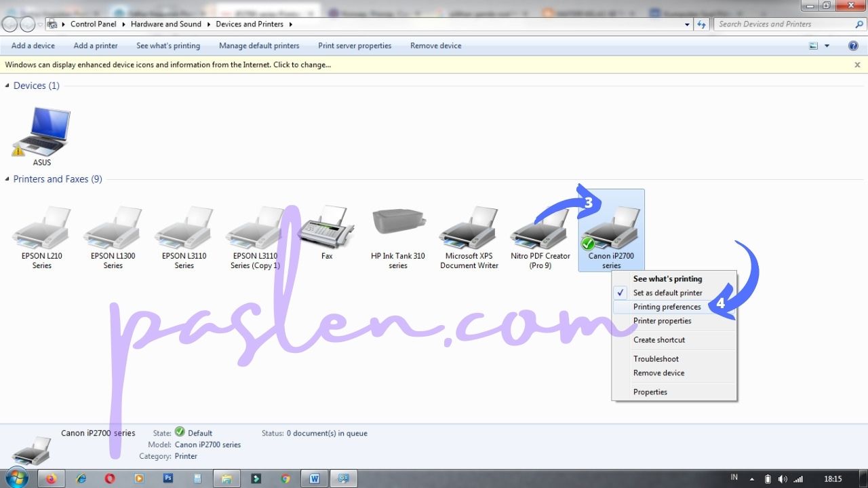This screenshot has width=868, height=488.
Task: Click the magnifier icon in the search box
Action: pos(859,24)
